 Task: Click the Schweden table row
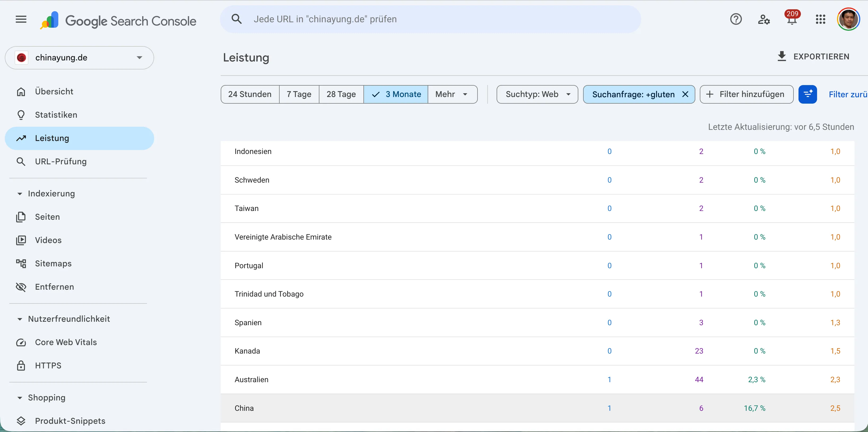[x=537, y=180]
